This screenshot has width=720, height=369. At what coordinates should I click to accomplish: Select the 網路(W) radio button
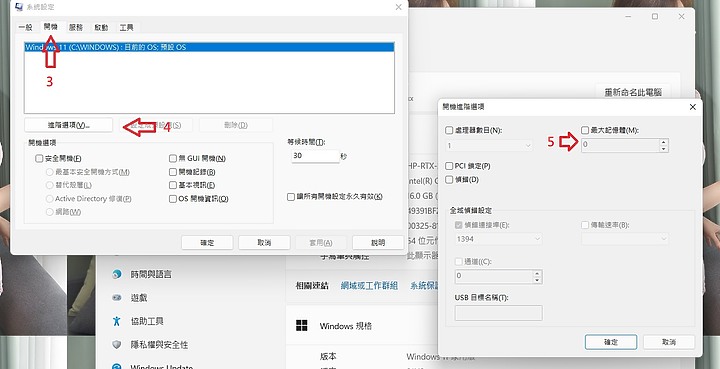coord(50,212)
